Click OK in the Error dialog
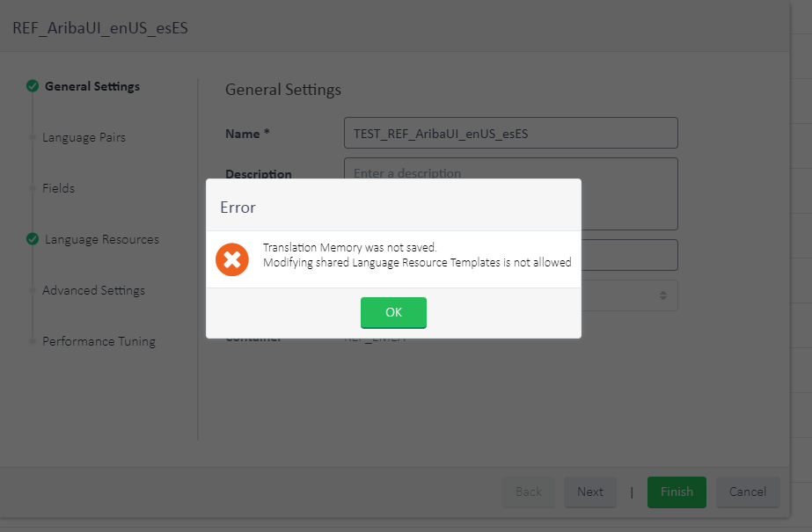812x532 pixels. pyautogui.click(x=393, y=312)
